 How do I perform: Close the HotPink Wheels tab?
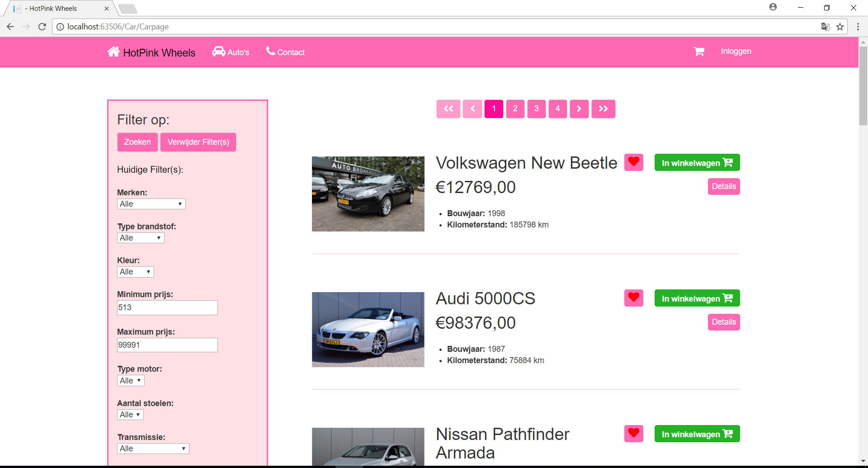pos(107,8)
